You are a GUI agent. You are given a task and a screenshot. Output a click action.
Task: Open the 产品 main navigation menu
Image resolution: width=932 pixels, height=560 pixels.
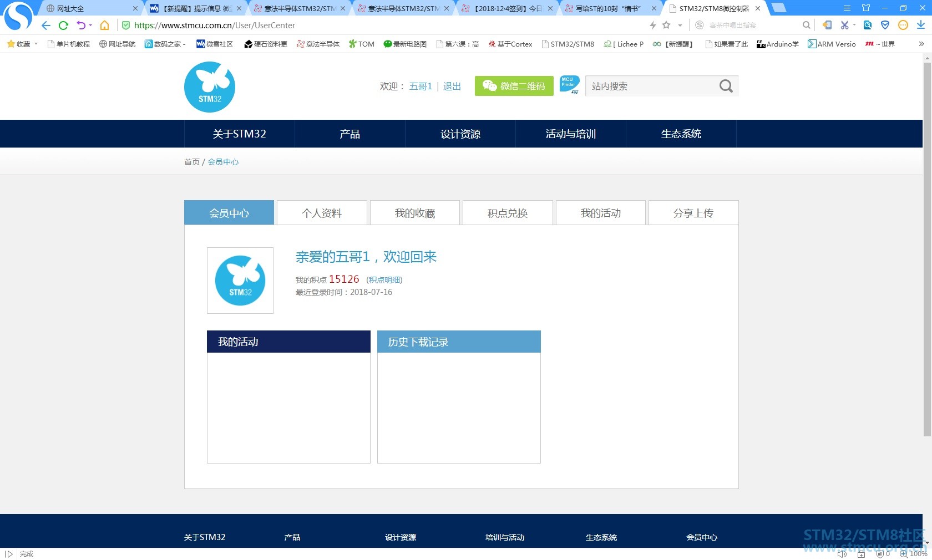pos(350,134)
